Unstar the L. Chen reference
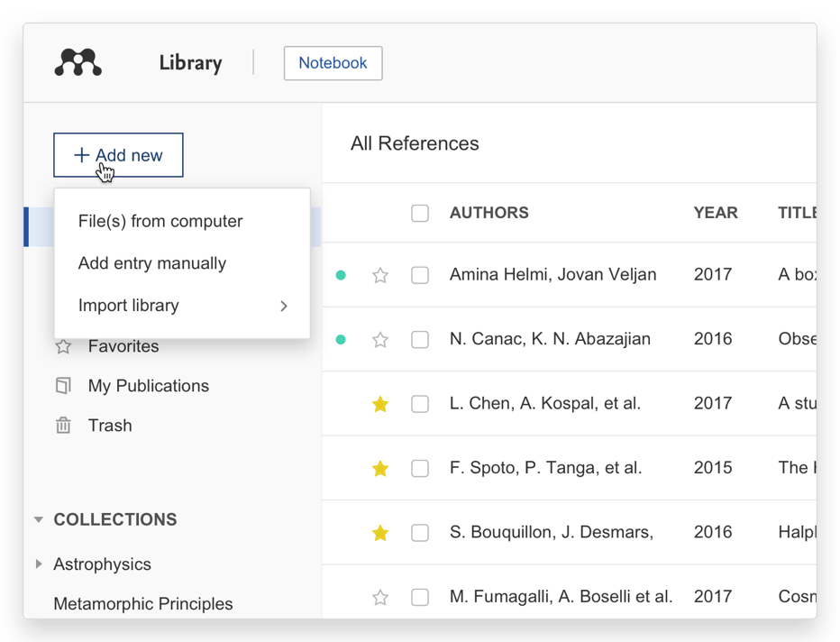This screenshot has height=642, width=840. [x=380, y=404]
